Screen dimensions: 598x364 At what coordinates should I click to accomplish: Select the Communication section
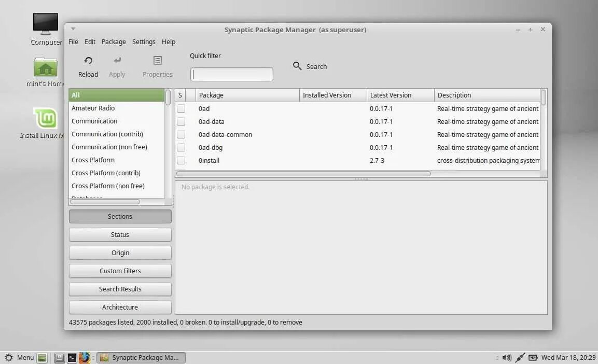[x=117, y=121]
